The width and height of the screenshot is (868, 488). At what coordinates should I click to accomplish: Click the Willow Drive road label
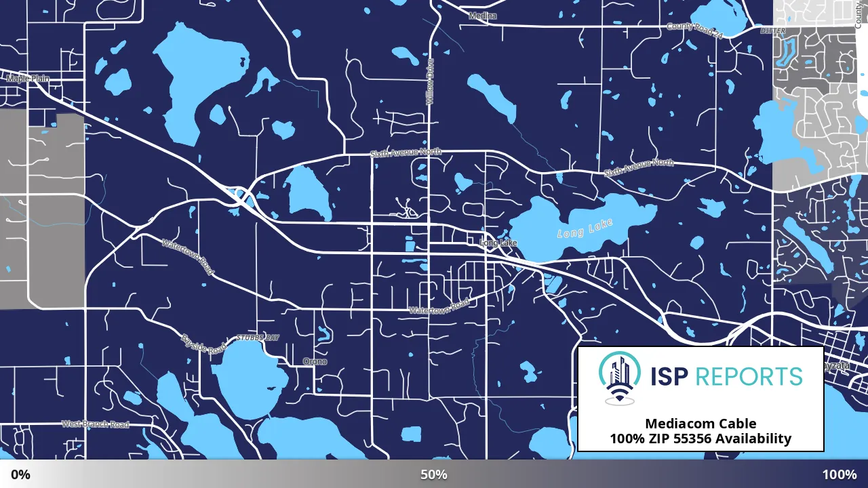coord(429,81)
